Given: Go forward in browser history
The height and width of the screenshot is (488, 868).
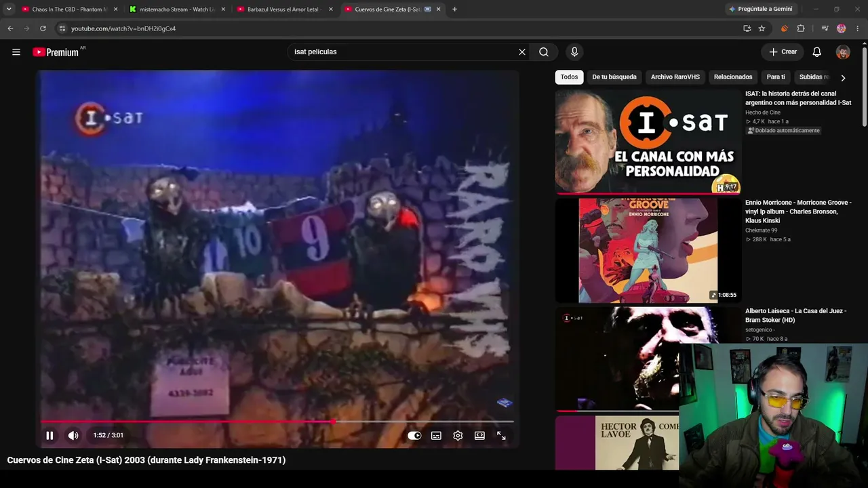Looking at the screenshot, I should [x=26, y=28].
